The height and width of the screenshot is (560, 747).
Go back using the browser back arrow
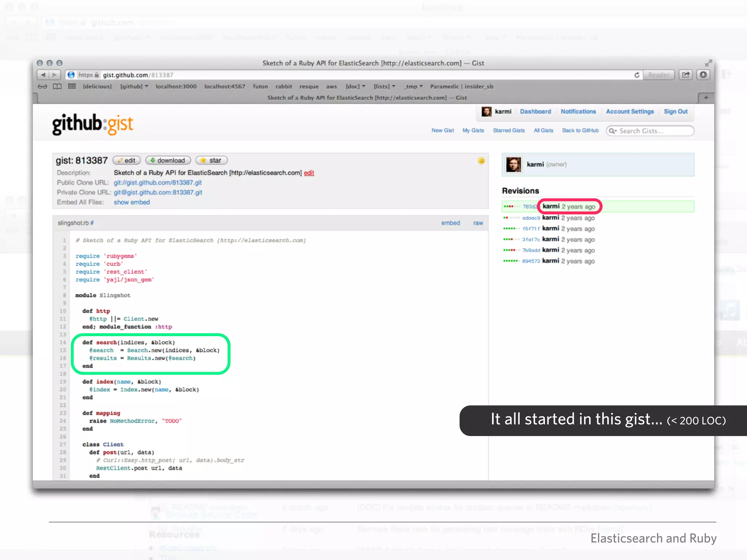43,75
